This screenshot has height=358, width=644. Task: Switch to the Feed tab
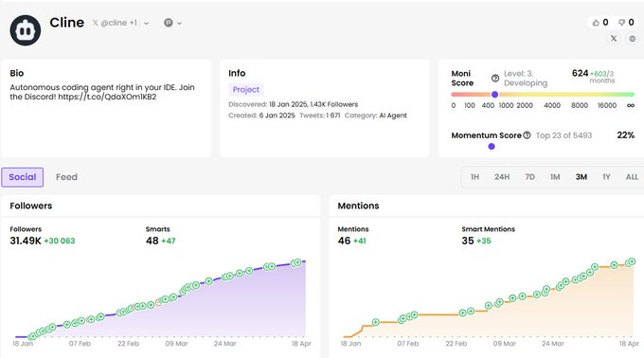point(66,177)
